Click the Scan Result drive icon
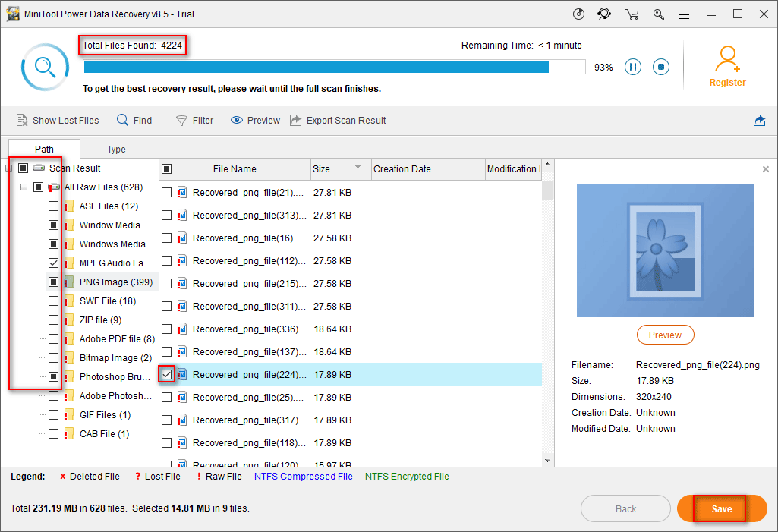778x532 pixels. pyautogui.click(x=39, y=168)
